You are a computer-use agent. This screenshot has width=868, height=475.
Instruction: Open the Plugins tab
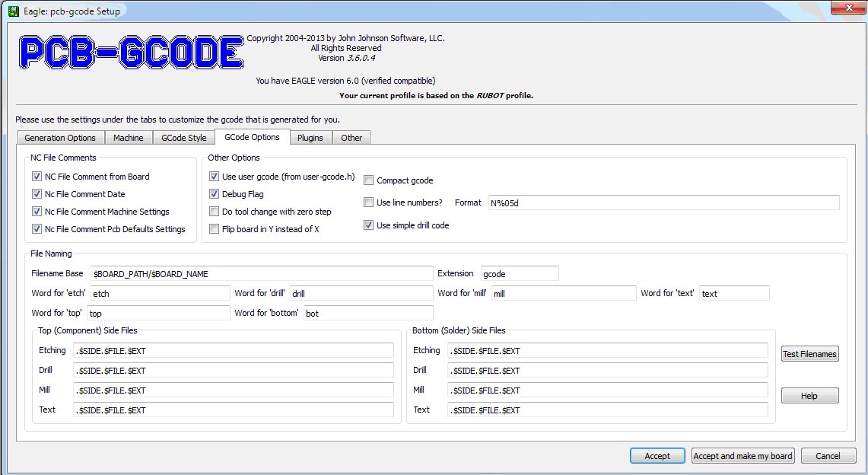pos(310,138)
